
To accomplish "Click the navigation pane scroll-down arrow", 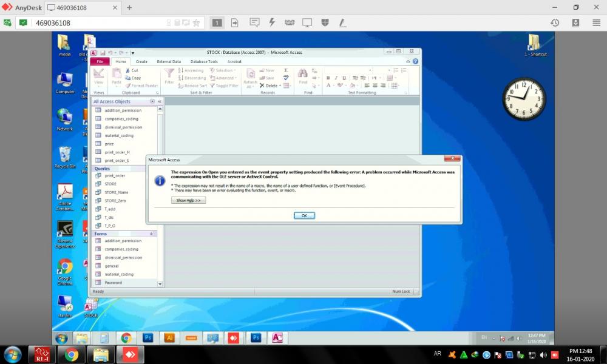I will [160, 284].
